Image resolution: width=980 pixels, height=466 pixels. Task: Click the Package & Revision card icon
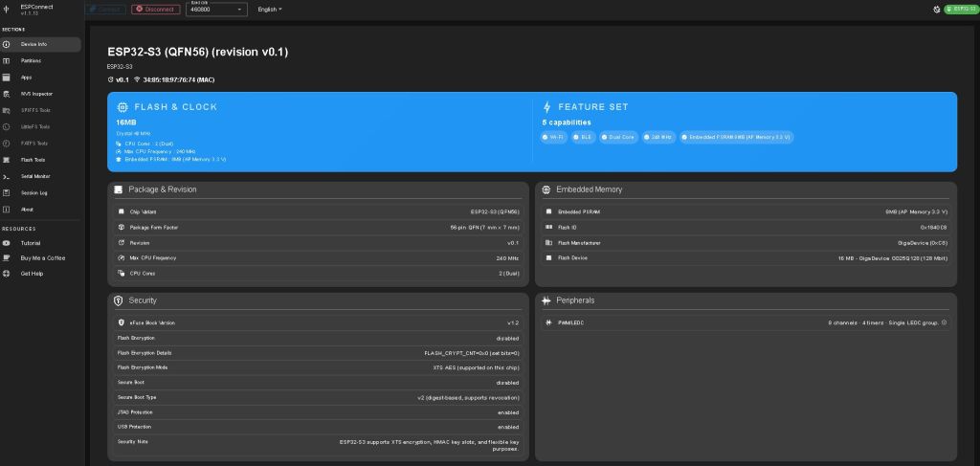point(118,189)
